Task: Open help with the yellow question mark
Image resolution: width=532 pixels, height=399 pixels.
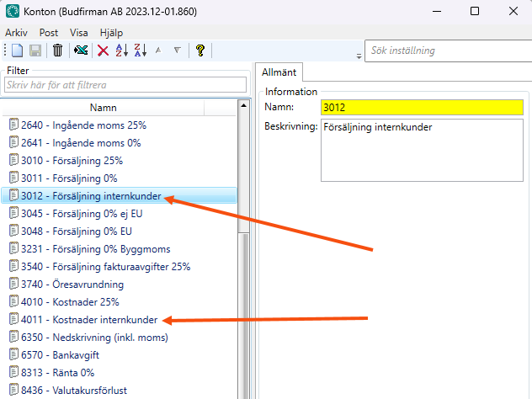Action: [200, 51]
